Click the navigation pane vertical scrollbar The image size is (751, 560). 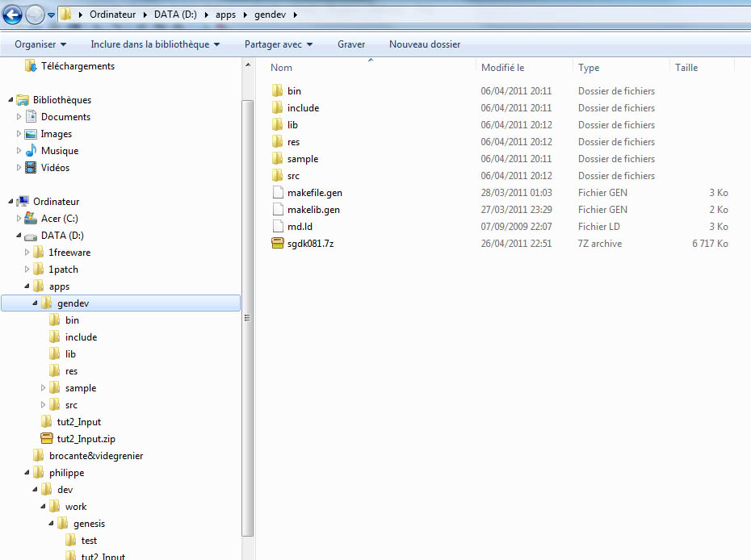tap(248, 316)
